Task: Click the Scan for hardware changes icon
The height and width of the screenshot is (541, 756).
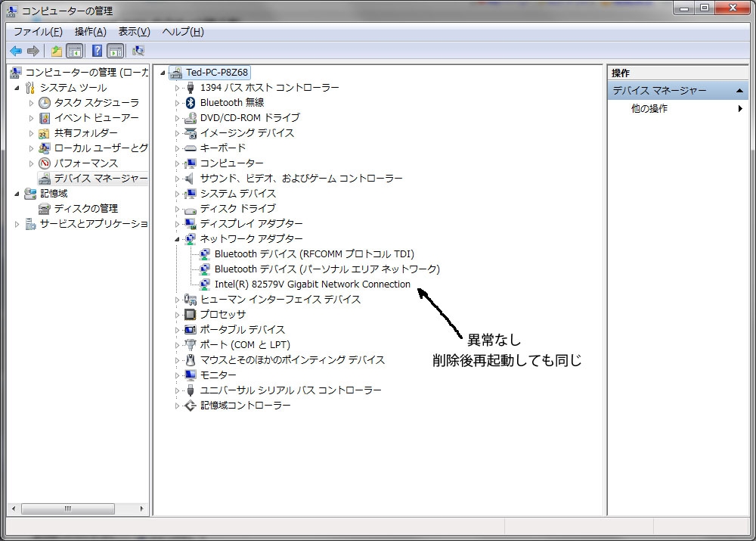Action: tap(138, 51)
